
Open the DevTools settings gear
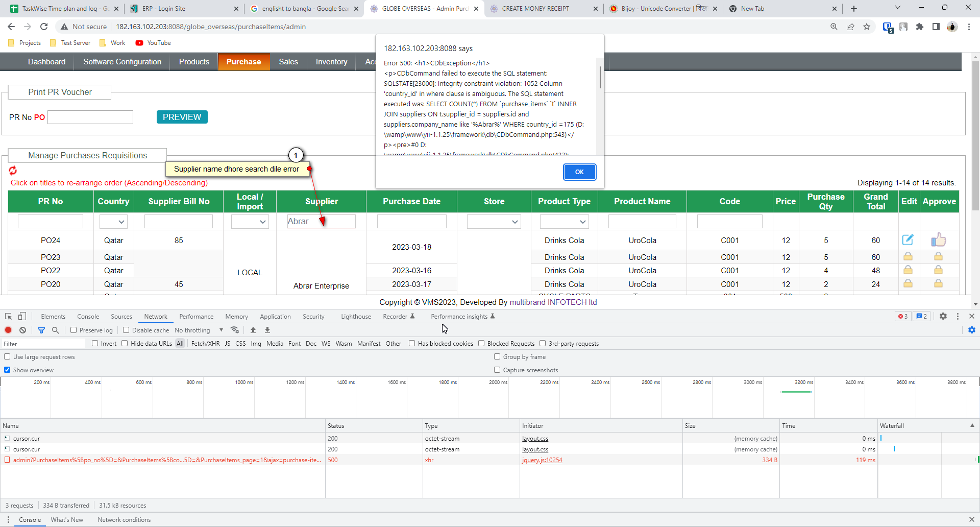943,316
